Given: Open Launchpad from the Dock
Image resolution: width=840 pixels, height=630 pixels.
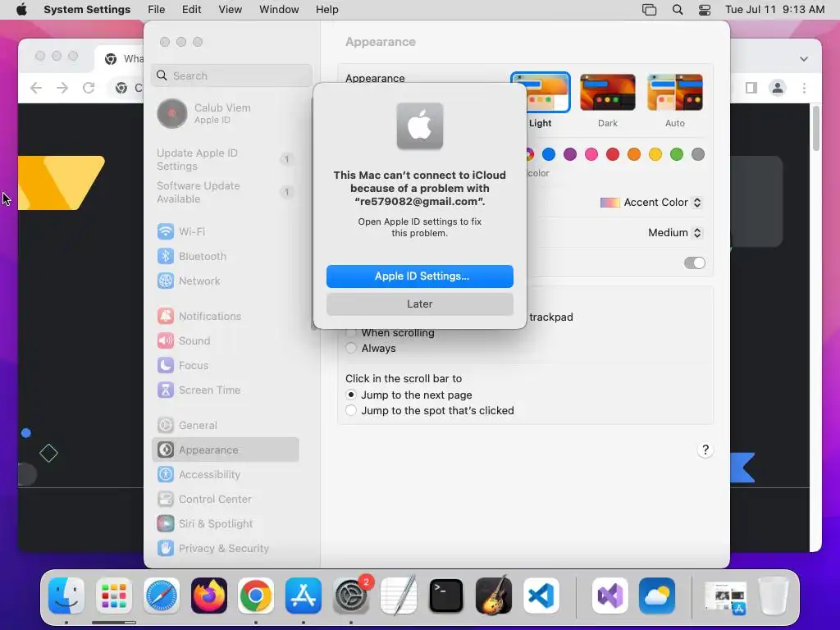Looking at the screenshot, I should [x=114, y=596].
